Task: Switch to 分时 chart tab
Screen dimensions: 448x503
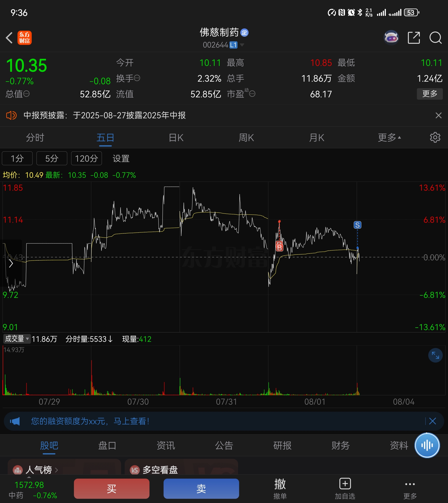Action: pyautogui.click(x=35, y=137)
